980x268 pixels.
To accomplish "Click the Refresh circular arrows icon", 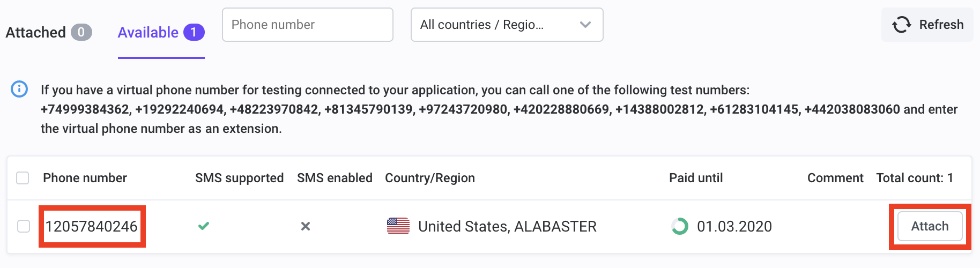I will (x=901, y=25).
